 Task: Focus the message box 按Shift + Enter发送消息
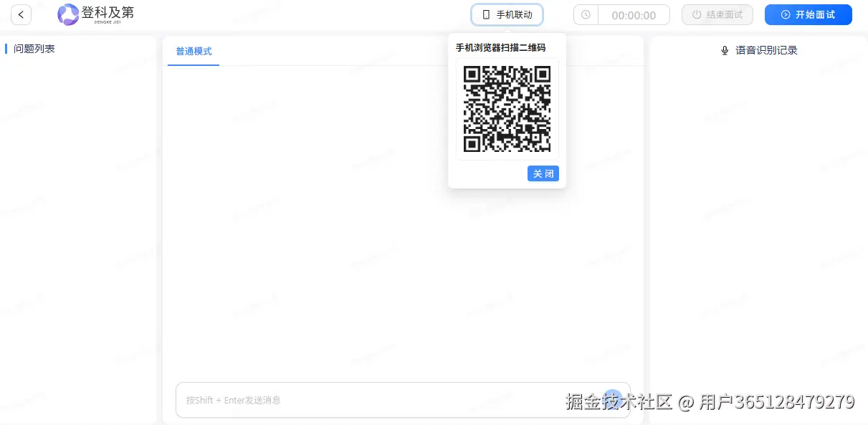tap(403, 400)
